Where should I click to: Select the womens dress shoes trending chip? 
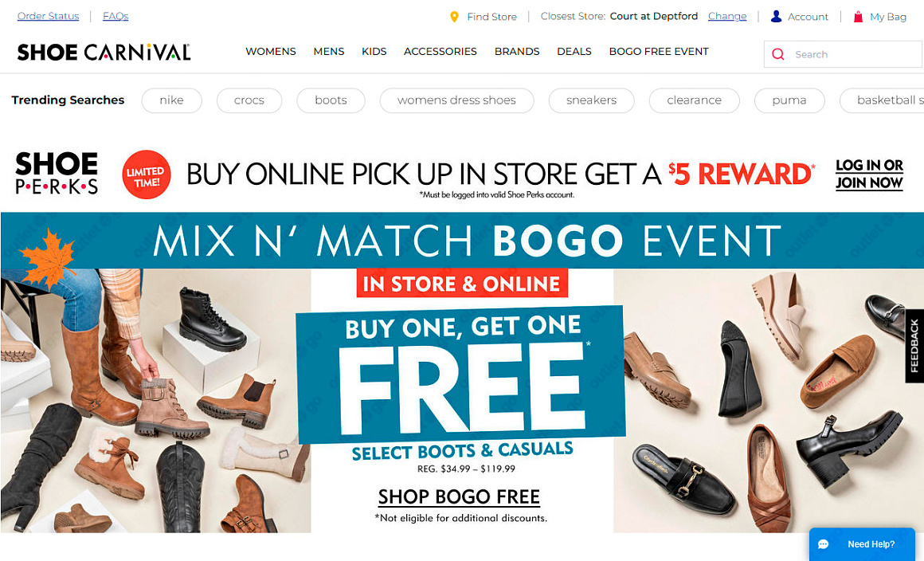pyautogui.click(x=456, y=100)
